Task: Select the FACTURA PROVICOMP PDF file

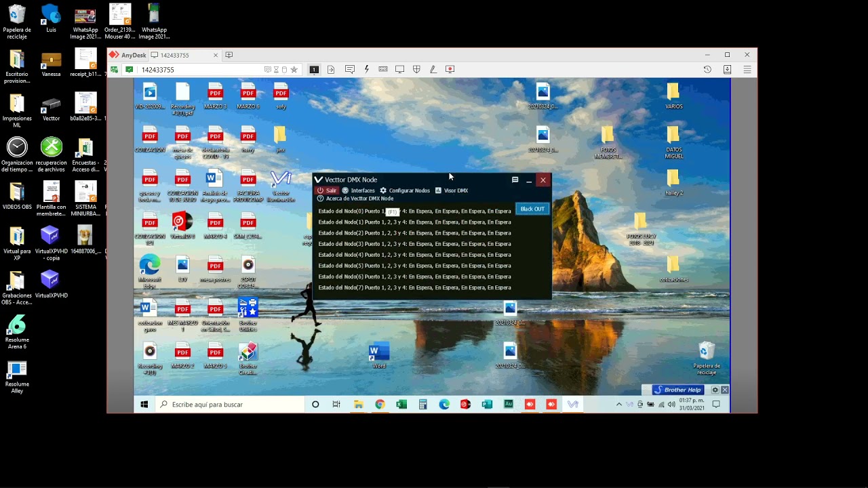Action: pos(248,186)
